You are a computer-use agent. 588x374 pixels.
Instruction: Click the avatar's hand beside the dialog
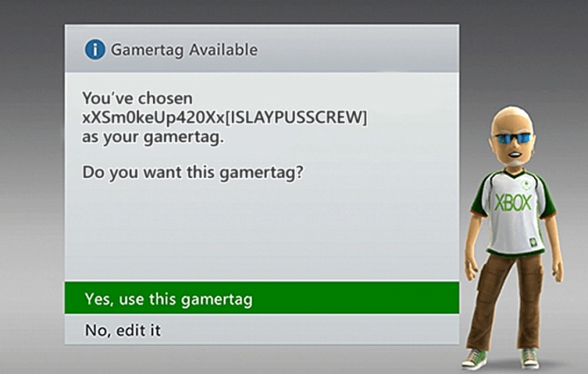coord(470,270)
